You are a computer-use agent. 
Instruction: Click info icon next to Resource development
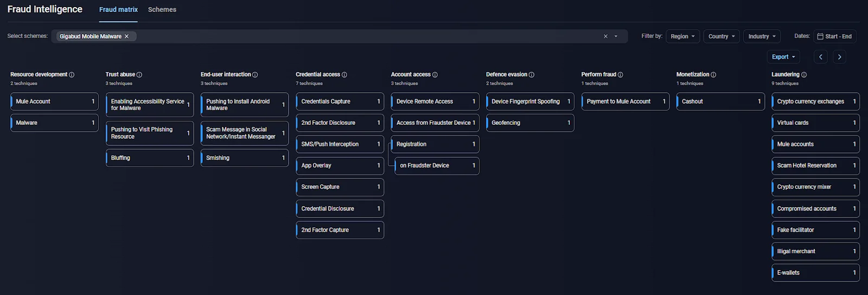click(x=72, y=75)
